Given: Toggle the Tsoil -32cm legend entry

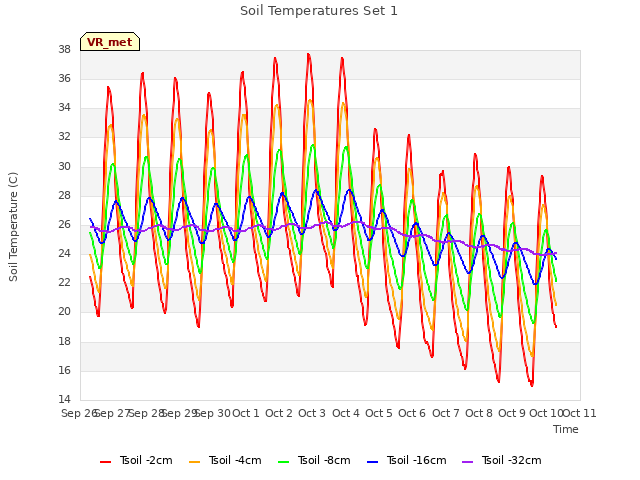Looking at the screenshot, I should click(x=502, y=460).
